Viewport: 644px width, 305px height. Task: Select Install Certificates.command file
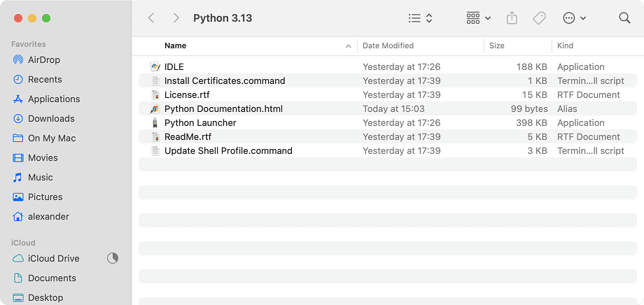(x=225, y=81)
